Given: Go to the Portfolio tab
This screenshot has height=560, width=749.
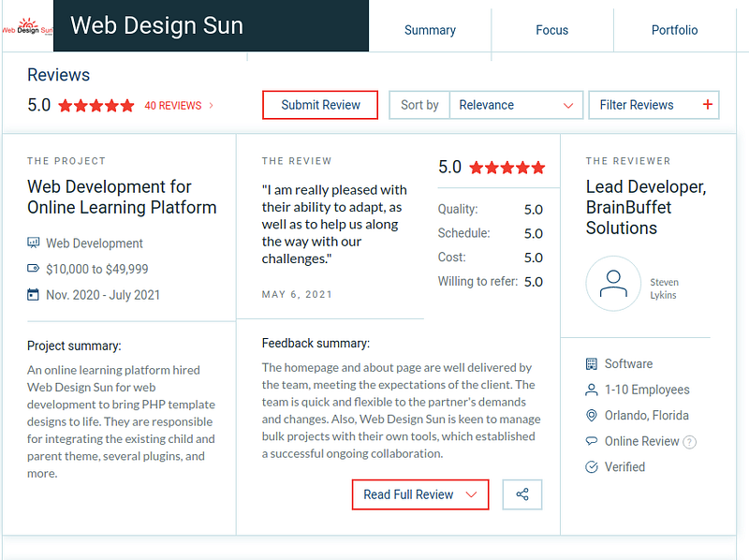Looking at the screenshot, I should [x=674, y=30].
